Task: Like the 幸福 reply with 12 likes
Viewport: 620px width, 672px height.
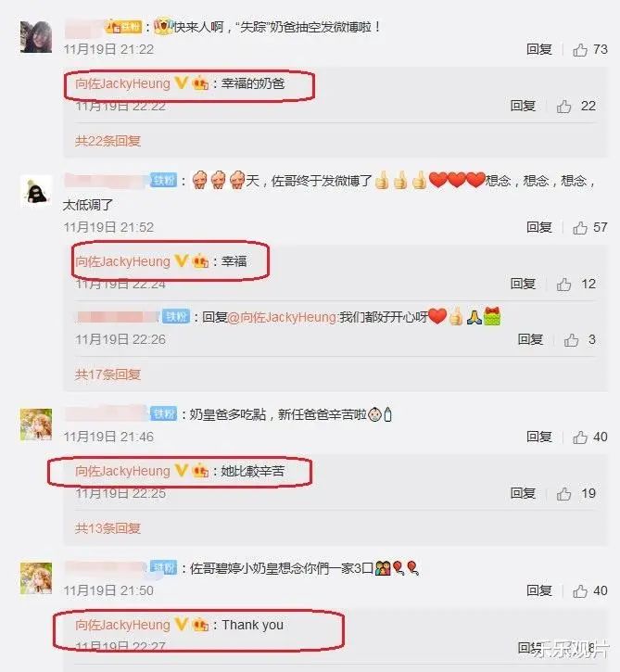Action: pyautogui.click(x=563, y=285)
